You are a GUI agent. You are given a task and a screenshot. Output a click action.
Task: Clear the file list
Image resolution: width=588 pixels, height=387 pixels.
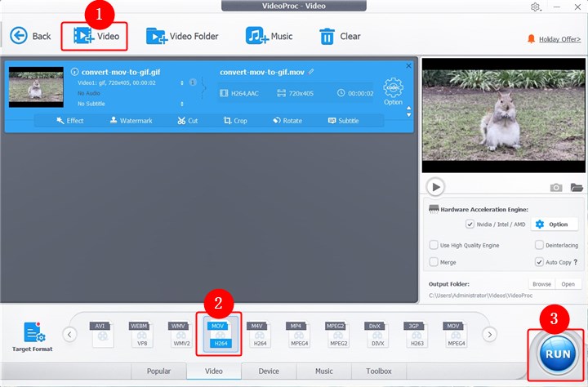coord(340,37)
